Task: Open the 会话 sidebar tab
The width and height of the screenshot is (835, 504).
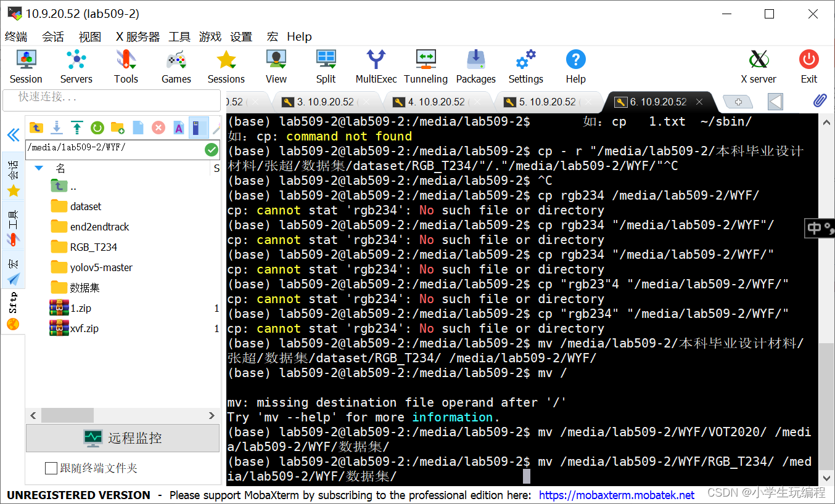Action: pos(13,176)
